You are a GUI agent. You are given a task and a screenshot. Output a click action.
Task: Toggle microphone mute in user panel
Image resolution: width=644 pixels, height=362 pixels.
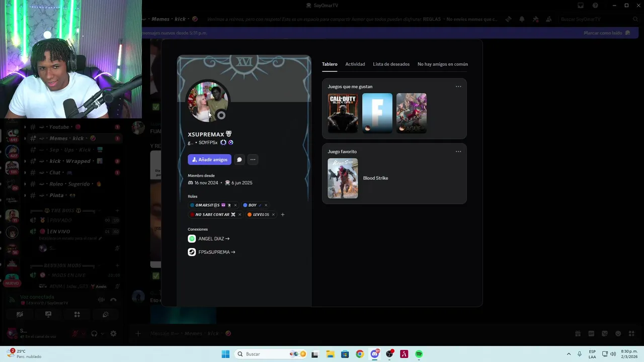click(x=75, y=333)
